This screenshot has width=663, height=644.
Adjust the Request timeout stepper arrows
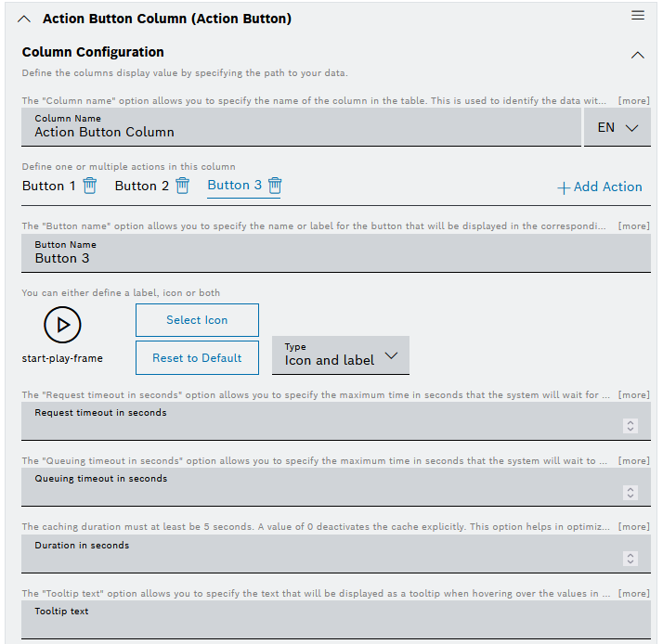630,426
